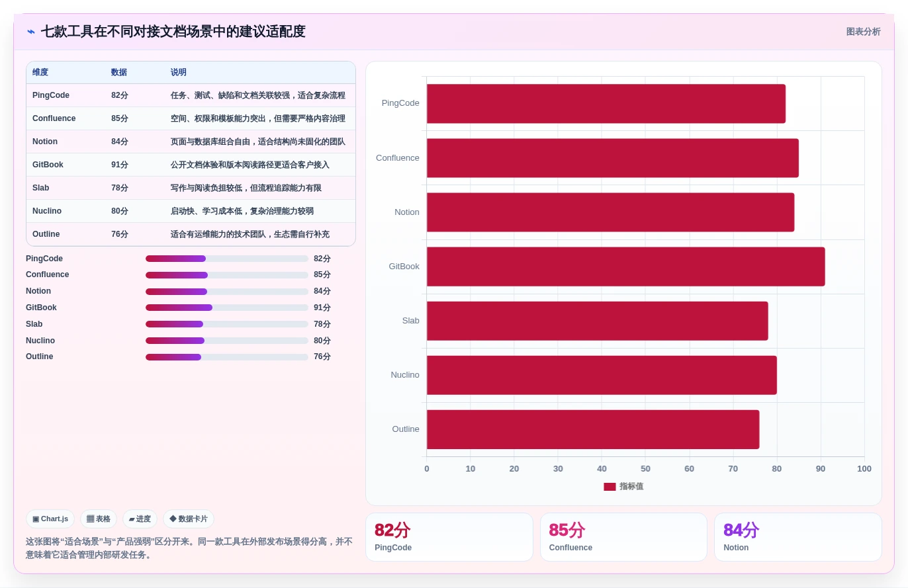Click the GitBook bar in chart
Viewport: 908px width, 588px height.
pos(626,267)
